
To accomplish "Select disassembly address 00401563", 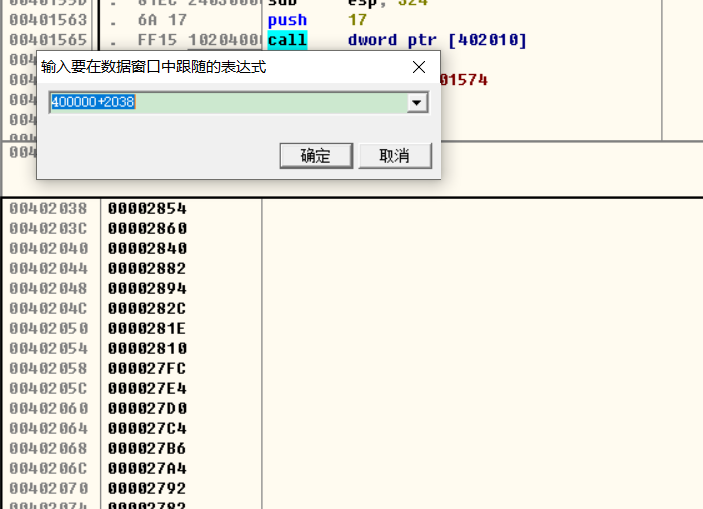I will tap(48, 20).
